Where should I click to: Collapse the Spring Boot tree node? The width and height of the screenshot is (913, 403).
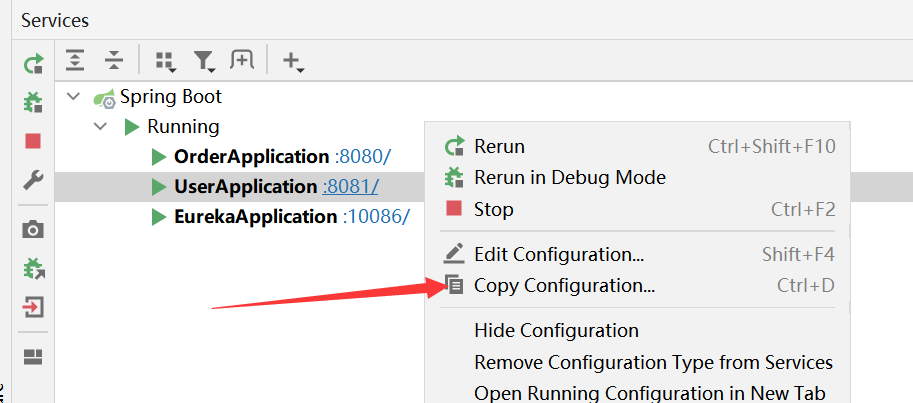pos(73,96)
